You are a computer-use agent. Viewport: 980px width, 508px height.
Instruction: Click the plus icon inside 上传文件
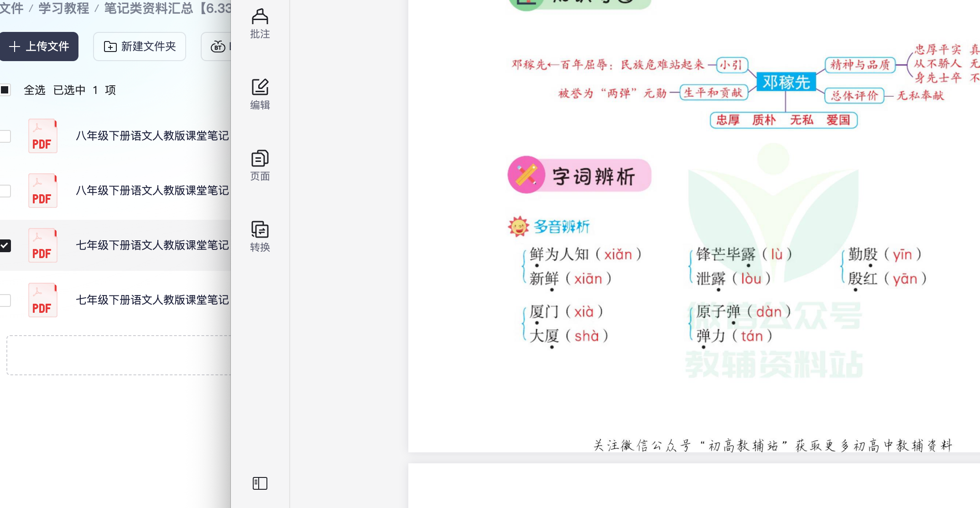[15, 47]
